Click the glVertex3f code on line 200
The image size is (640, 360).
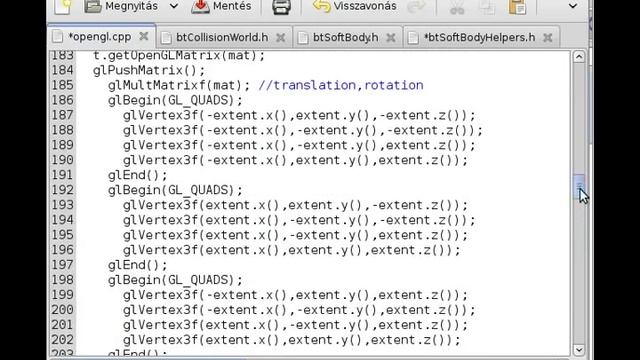click(x=299, y=310)
